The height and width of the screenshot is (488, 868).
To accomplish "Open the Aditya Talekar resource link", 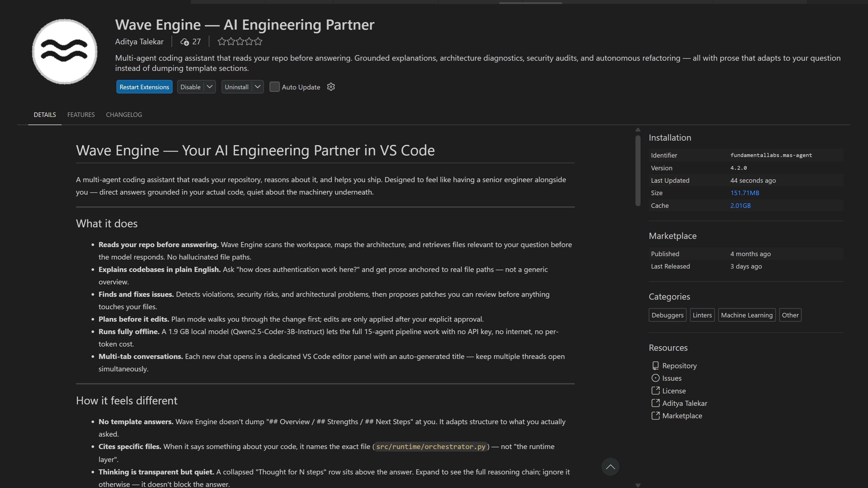I will pyautogui.click(x=685, y=403).
